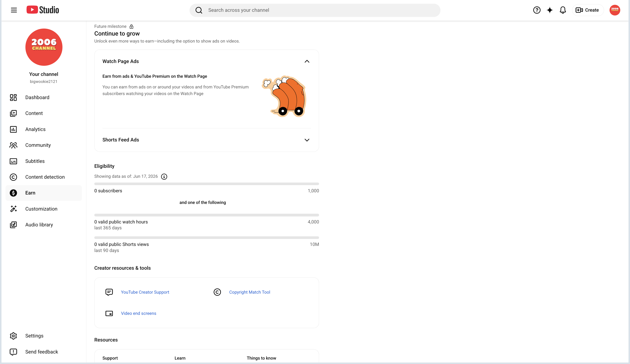The height and width of the screenshot is (364, 630).
Task: Open the hamburger navigation menu
Action: pyautogui.click(x=14, y=10)
